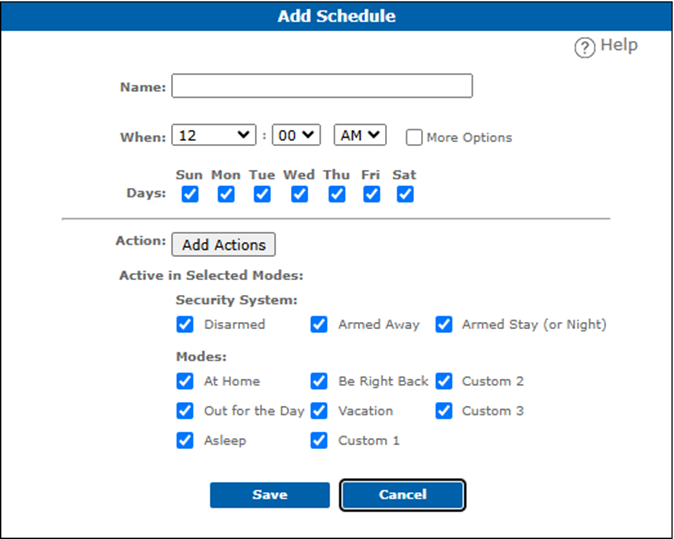This screenshot has height=539, width=674.
Task: Toggle the Armed Away checkbox
Action: [x=319, y=325]
